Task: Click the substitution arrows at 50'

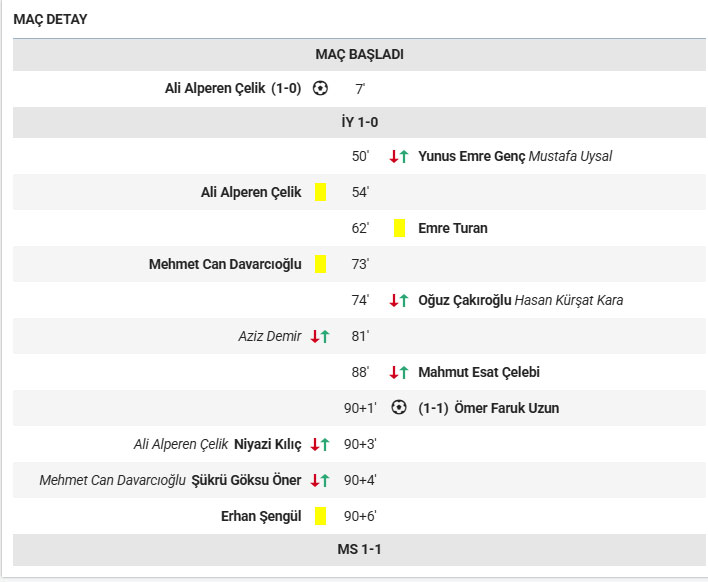Action: tap(399, 156)
